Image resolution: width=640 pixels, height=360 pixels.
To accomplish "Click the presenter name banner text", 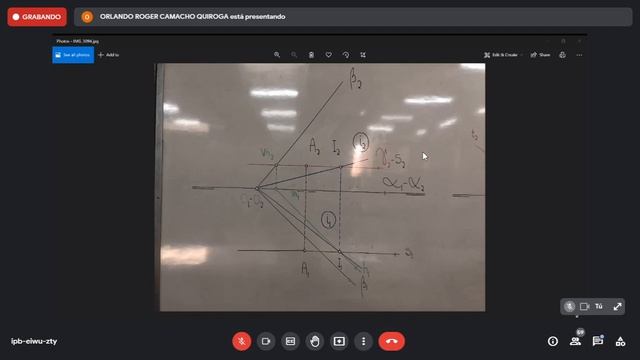I will (x=192, y=17).
